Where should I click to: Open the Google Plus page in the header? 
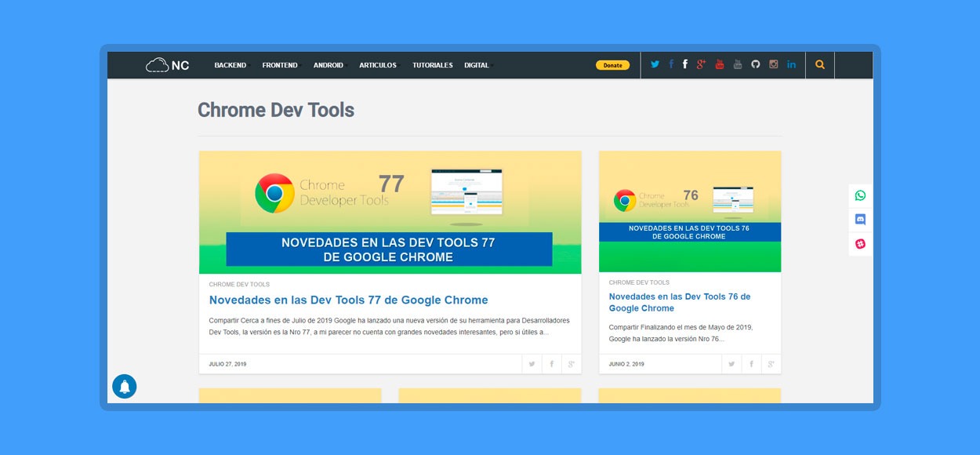pyautogui.click(x=702, y=64)
